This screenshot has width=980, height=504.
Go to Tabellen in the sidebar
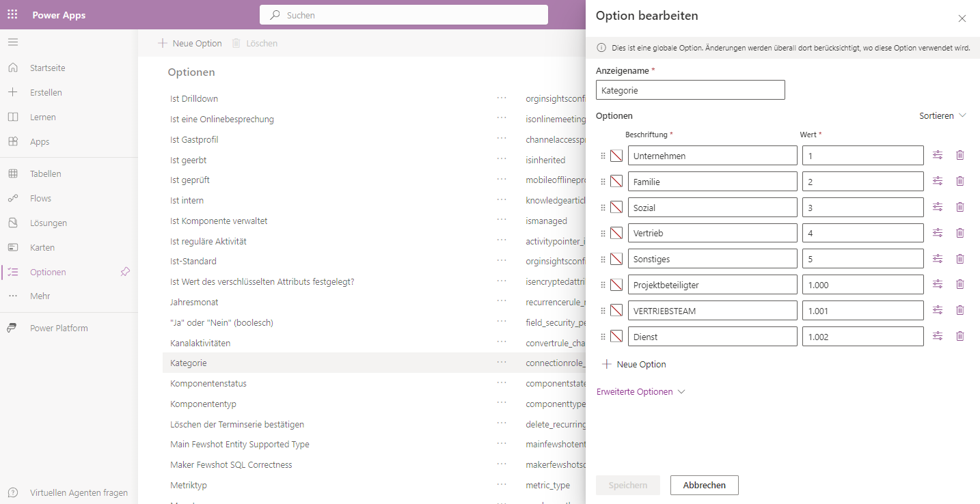45,173
